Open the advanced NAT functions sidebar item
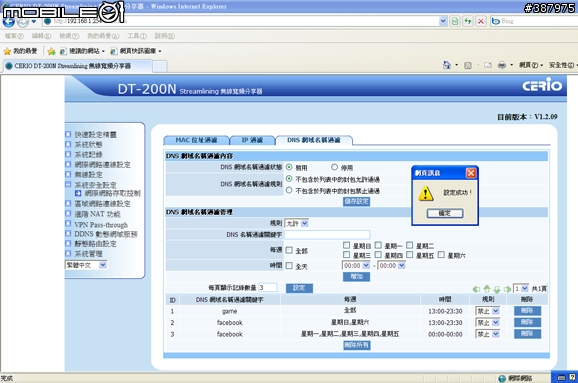The width and height of the screenshot is (578, 383). pos(97,214)
